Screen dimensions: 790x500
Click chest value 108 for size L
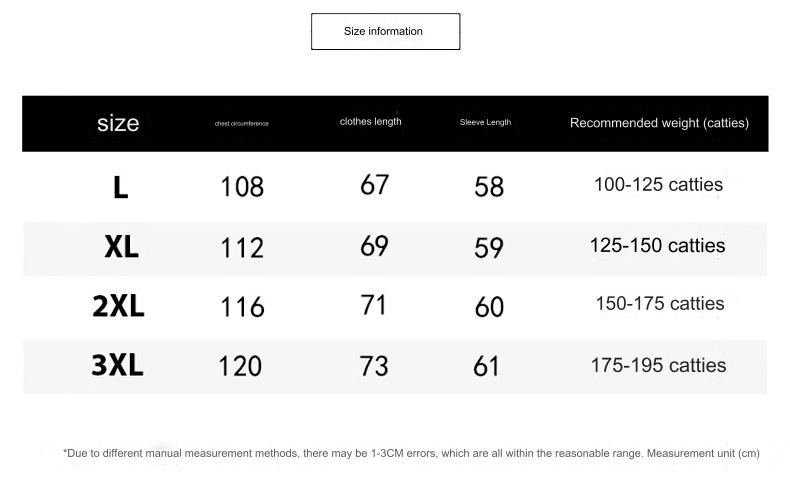(242, 187)
